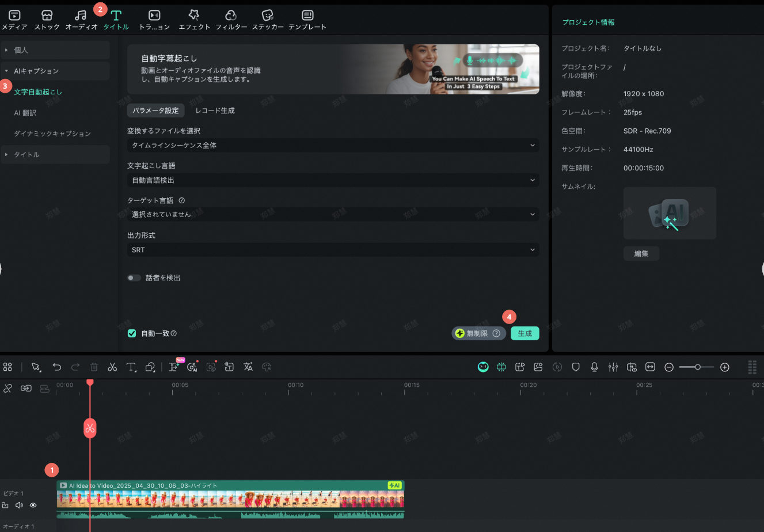The height and width of the screenshot is (532, 764).
Task: Click the 編集 button under thumbnail
Action: pos(641,253)
